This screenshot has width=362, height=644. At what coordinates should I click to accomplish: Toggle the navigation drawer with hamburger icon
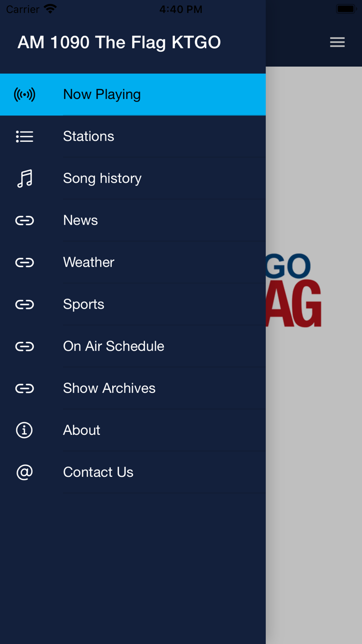click(x=337, y=42)
